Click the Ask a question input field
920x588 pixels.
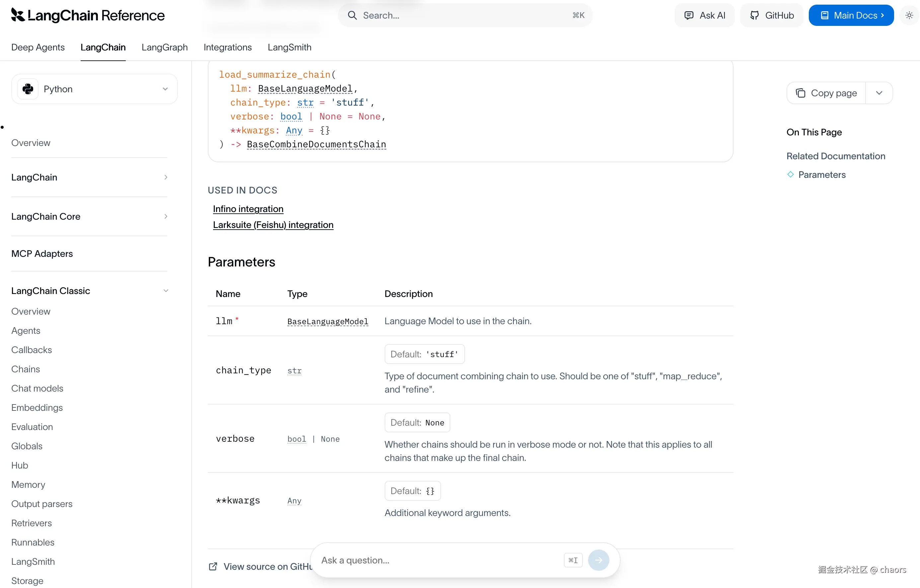[x=439, y=560]
